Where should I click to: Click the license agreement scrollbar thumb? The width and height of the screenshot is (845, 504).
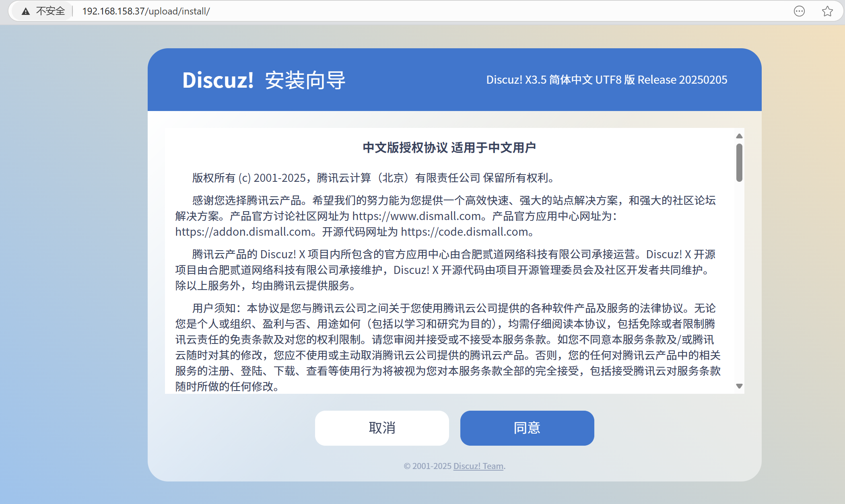(x=739, y=163)
